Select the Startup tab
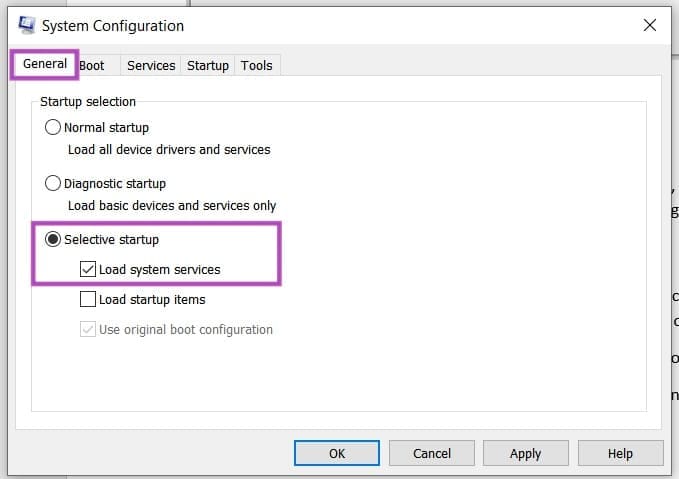 [x=208, y=66]
